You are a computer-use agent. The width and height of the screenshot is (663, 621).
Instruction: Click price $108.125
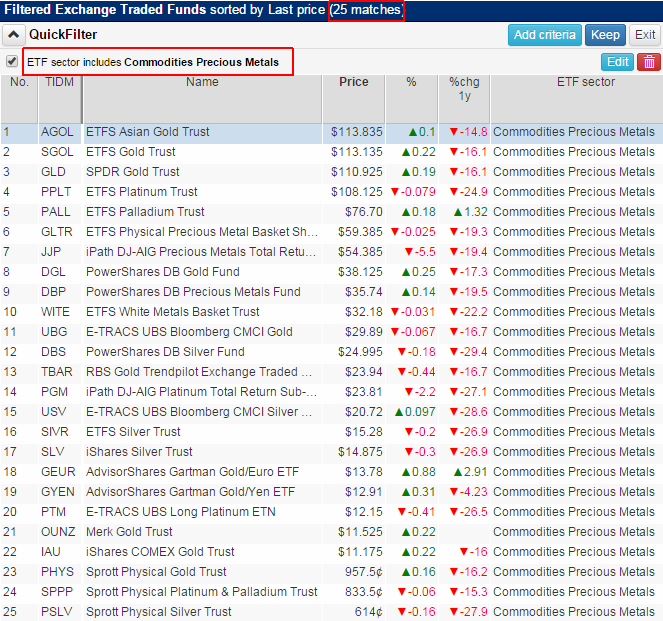(x=356, y=192)
